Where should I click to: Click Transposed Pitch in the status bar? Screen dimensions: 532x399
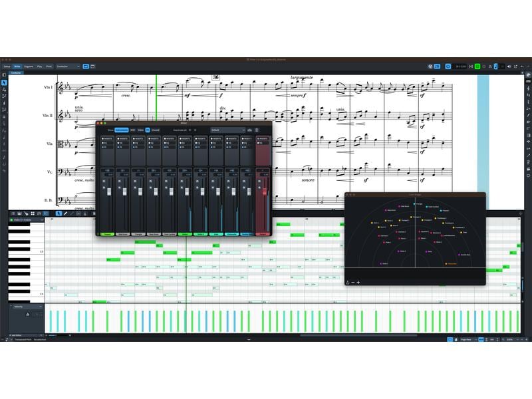[23, 339]
